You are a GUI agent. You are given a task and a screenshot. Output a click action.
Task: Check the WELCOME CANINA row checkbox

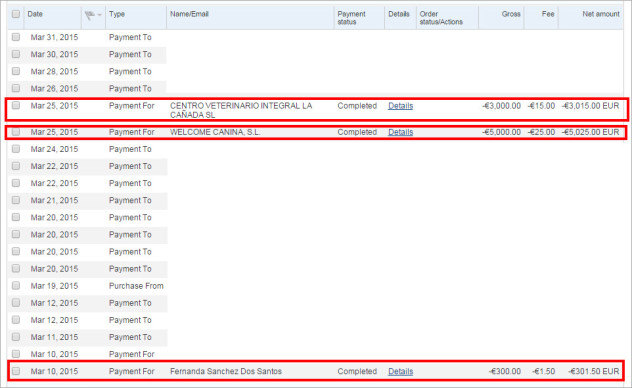coord(16,132)
